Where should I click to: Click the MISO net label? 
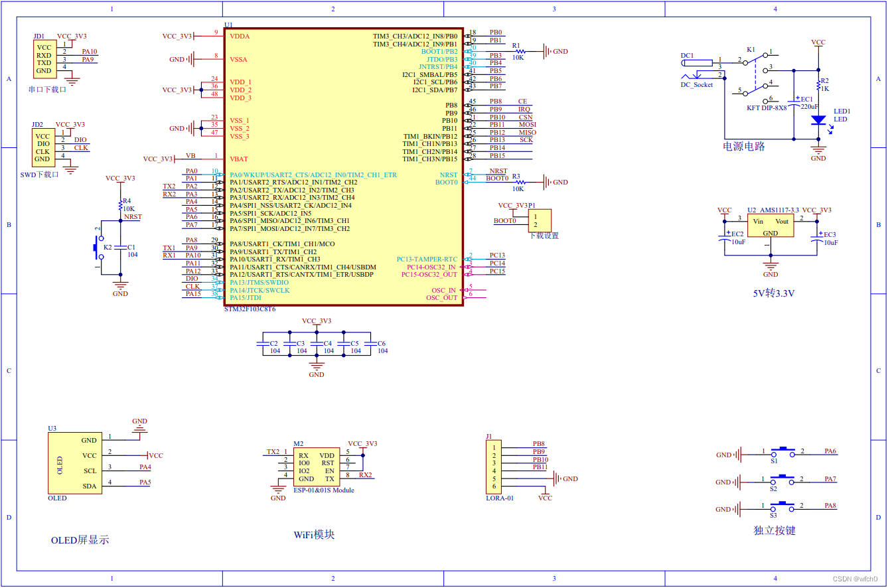click(x=527, y=132)
